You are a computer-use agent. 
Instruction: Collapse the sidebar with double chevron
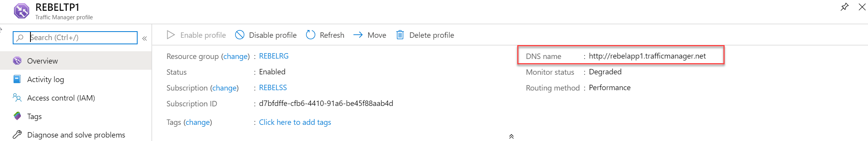tap(145, 38)
